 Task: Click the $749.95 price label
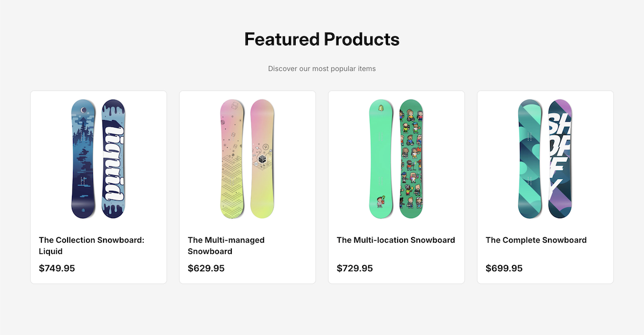coord(56,268)
